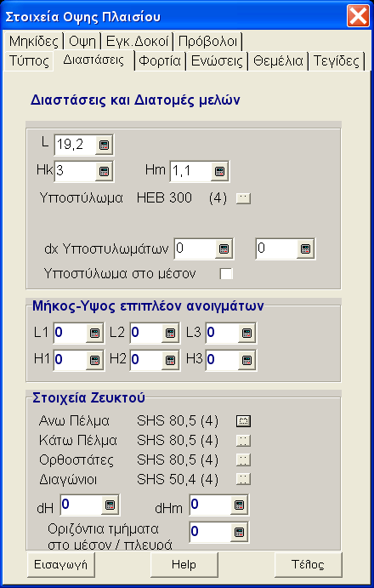Select the Διαστάσεις tab
Viewport: 374px width, 588px height.
(x=93, y=60)
